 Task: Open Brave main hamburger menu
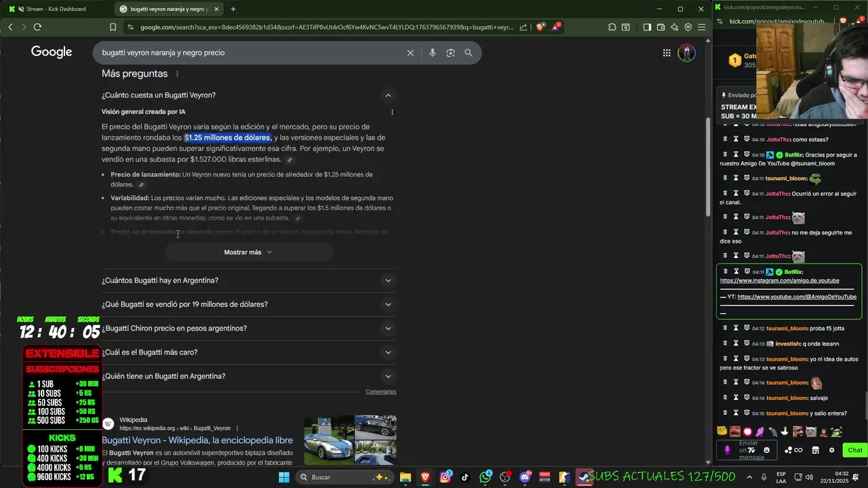[702, 27]
